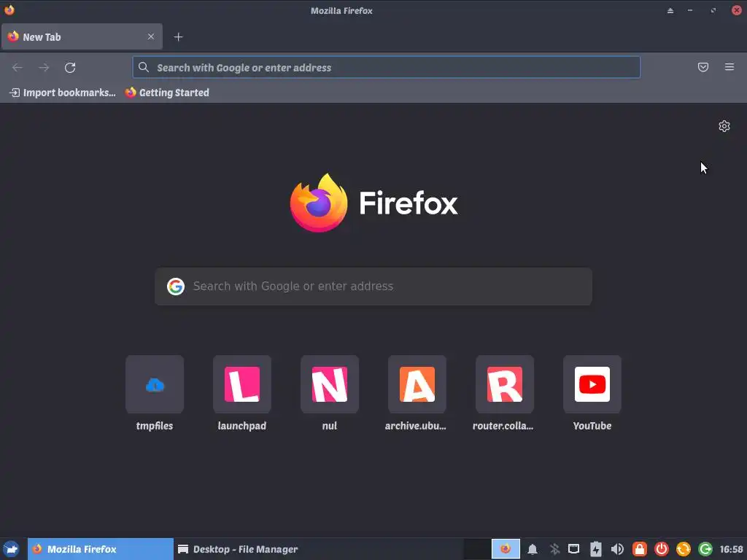Open the battery power tray icon
The width and height of the screenshot is (747, 560).
pyautogui.click(x=596, y=549)
